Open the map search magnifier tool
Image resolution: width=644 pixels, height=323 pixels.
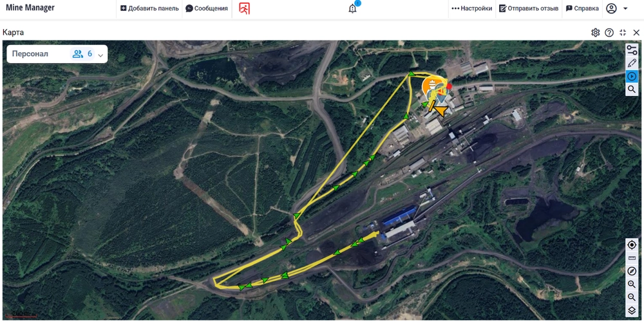[632, 89]
